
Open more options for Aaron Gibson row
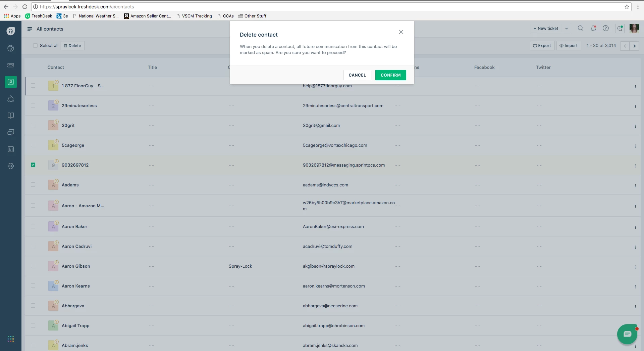(x=635, y=267)
